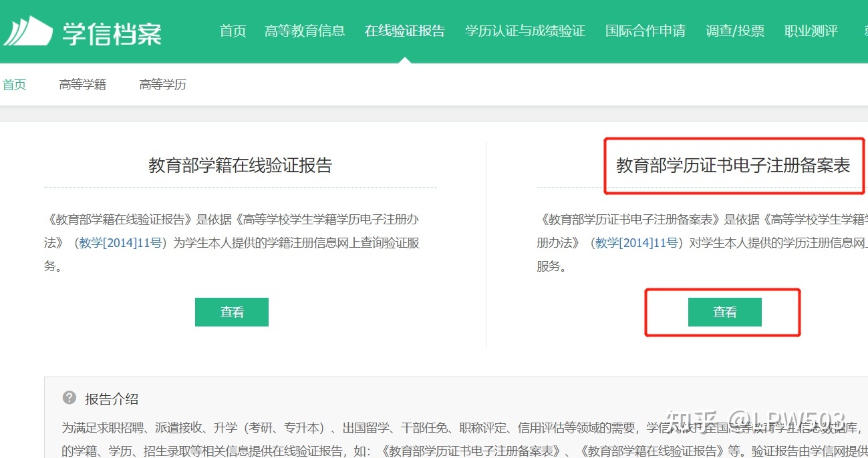Switch to 首页 tab in the white sub-navigation

14,85
